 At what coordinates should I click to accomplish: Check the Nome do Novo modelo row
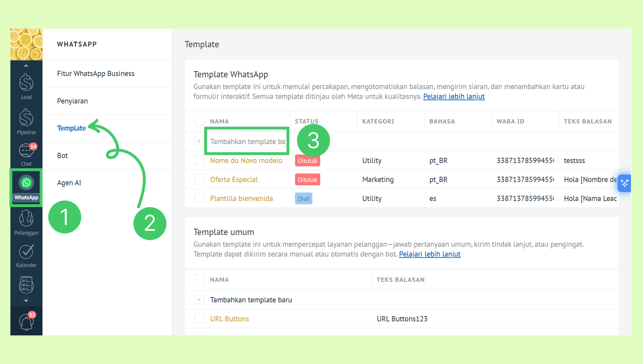click(x=199, y=160)
